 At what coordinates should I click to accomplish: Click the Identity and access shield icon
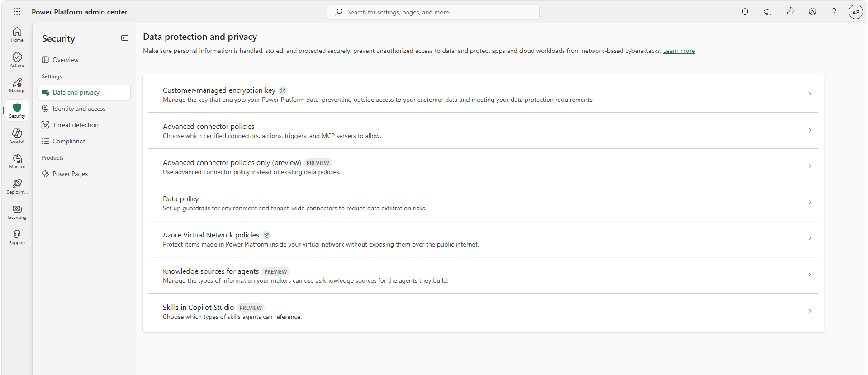pyautogui.click(x=45, y=109)
